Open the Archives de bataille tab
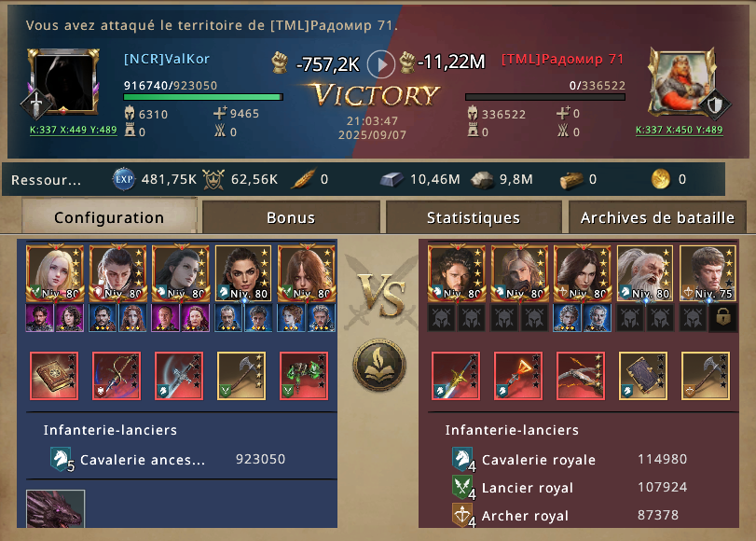Screen dimensions: 756x541 pos(657,217)
